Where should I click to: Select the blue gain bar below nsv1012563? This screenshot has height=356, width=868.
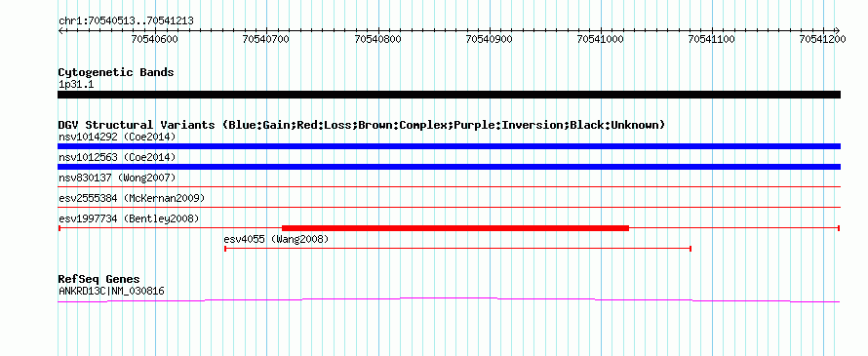(x=449, y=167)
